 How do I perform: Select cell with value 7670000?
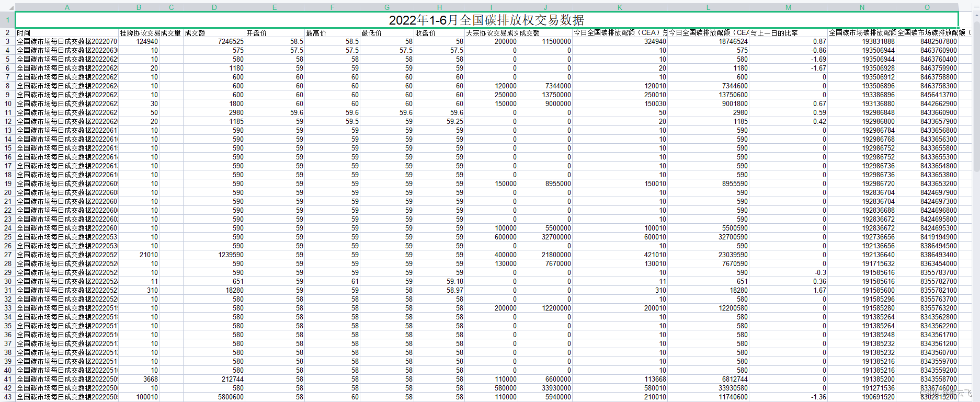click(545, 263)
